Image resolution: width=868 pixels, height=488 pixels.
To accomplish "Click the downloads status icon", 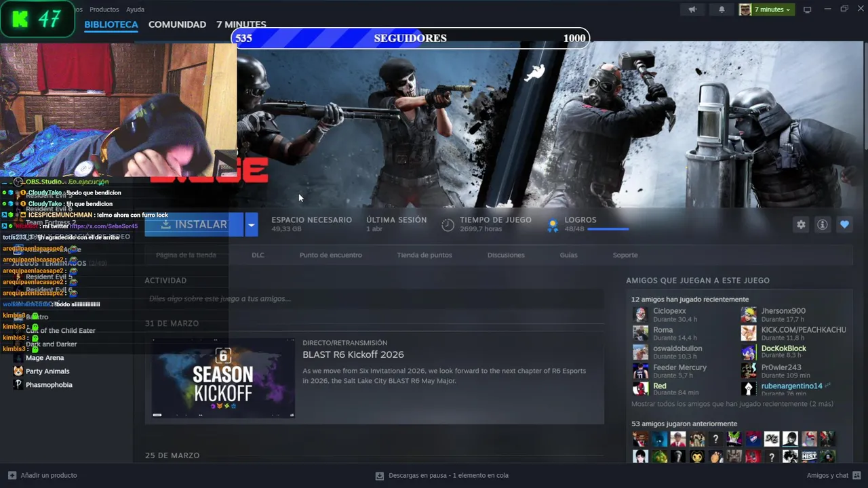I will tap(380, 475).
